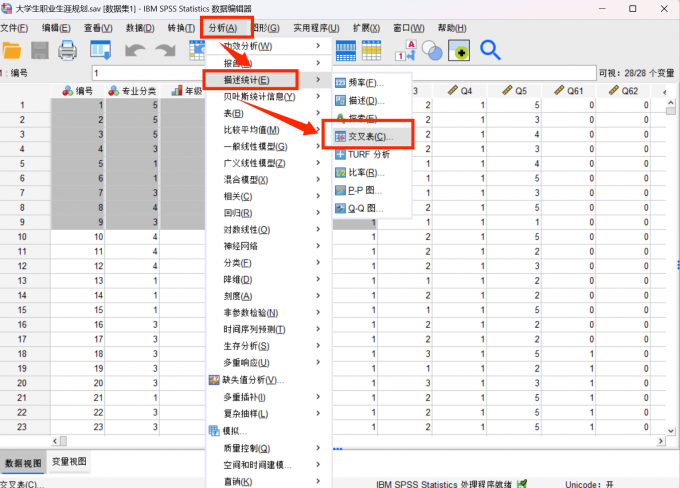This screenshot has width=680, height=488.
Task: Click the blue grid toolbar icon
Action: pos(346,50)
